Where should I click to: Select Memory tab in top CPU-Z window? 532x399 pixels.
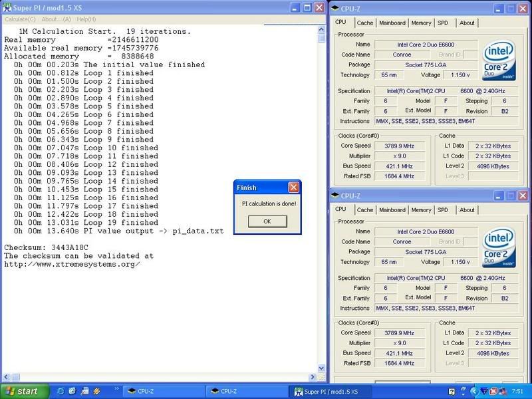pos(421,23)
